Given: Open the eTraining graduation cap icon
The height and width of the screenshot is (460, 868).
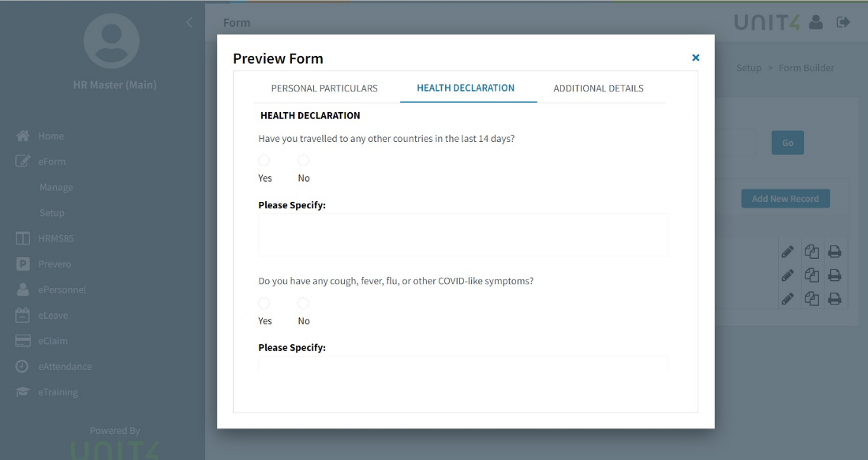Looking at the screenshot, I should coord(22,392).
